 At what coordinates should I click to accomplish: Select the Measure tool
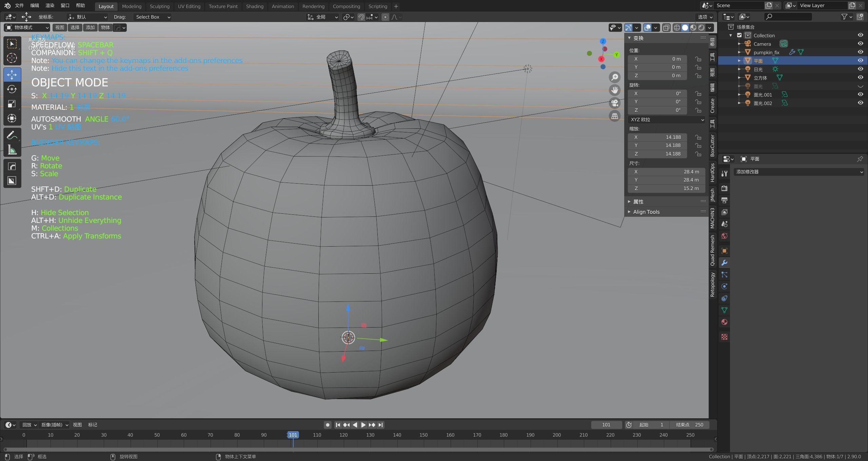tap(12, 150)
